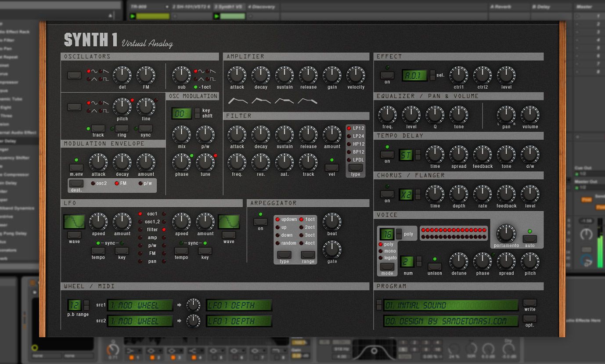
Task: Click the LFO 1 tempo sync button
Action: click(98, 251)
